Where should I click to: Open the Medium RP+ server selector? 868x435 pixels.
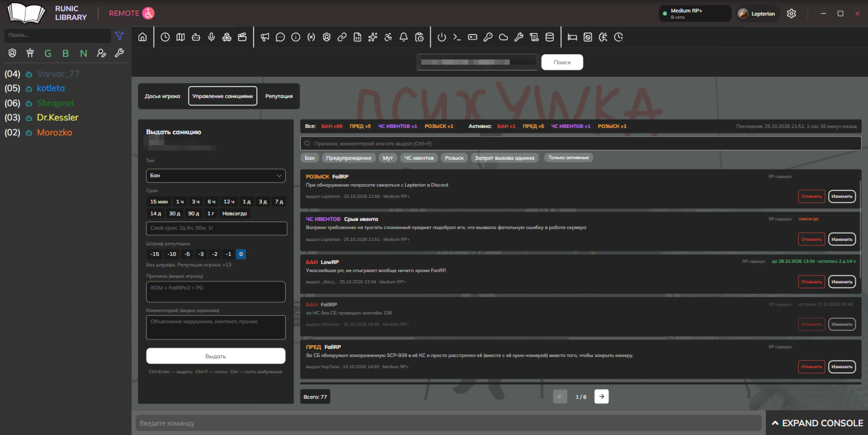click(695, 13)
